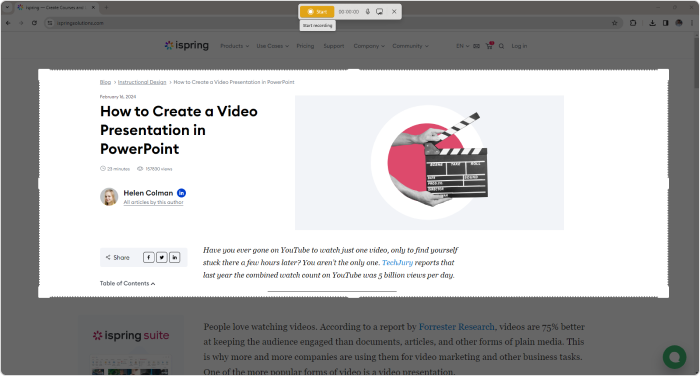The width and height of the screenshot is (700, 376).
Task: Expand the Company menu
Action: click(x=369, y=46)
